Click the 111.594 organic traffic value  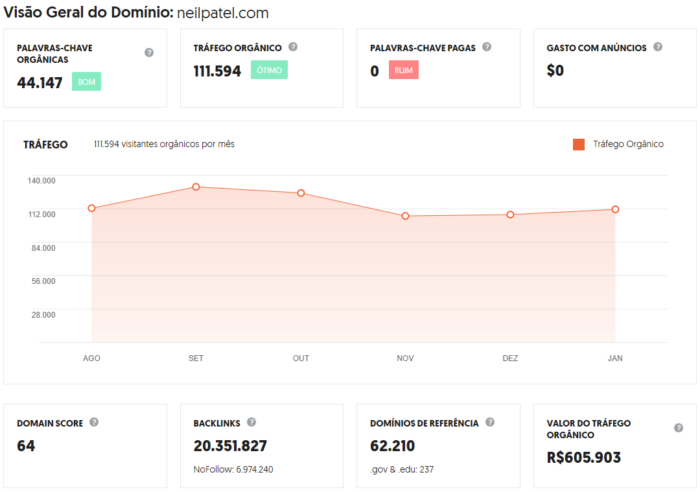217,71
